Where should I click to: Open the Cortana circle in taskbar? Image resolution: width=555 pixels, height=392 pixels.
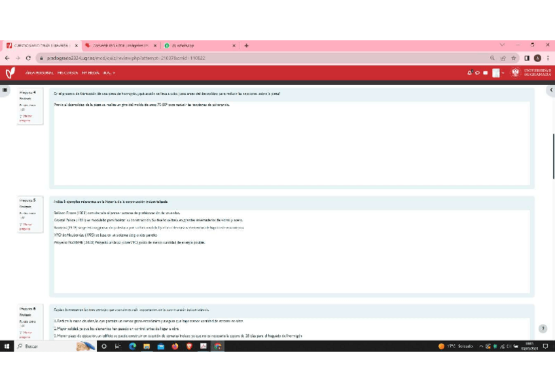103,346
